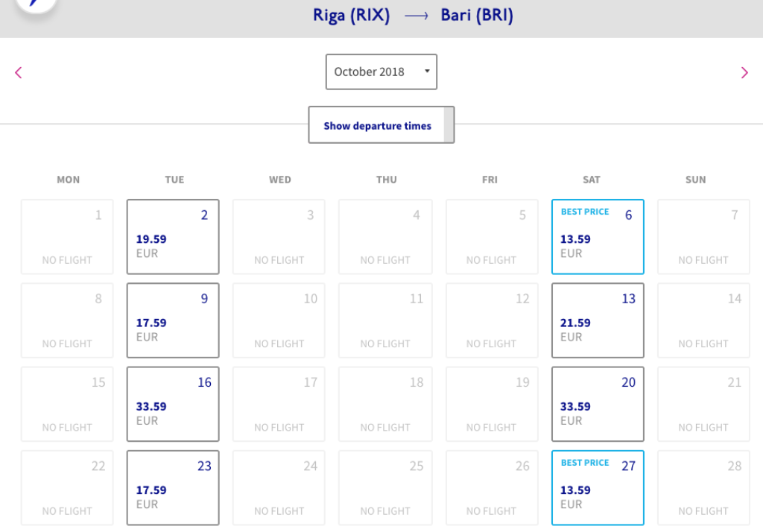Click the SAT column header

point(592,180)
